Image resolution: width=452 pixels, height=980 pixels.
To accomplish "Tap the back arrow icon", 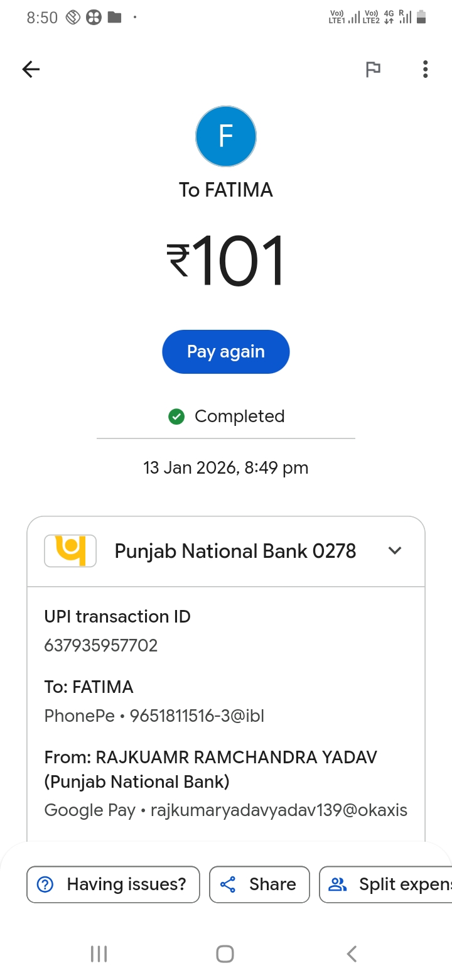I will click(x=31, y=69).
